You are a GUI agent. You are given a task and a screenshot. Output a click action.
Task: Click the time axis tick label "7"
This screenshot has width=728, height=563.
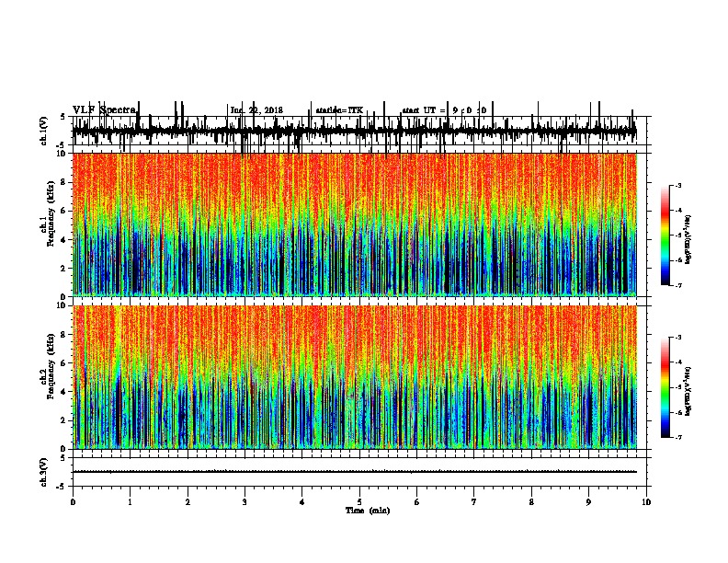[474, 502]
